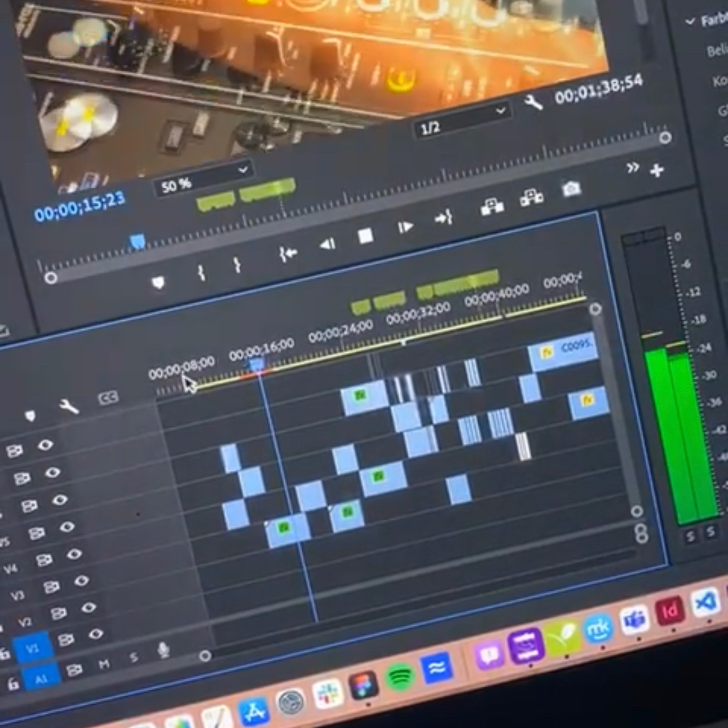Viewport: 728px width, 728px height.
Task: Toggle the blue V1 track targeting button
Action: (x=32, y=648)
